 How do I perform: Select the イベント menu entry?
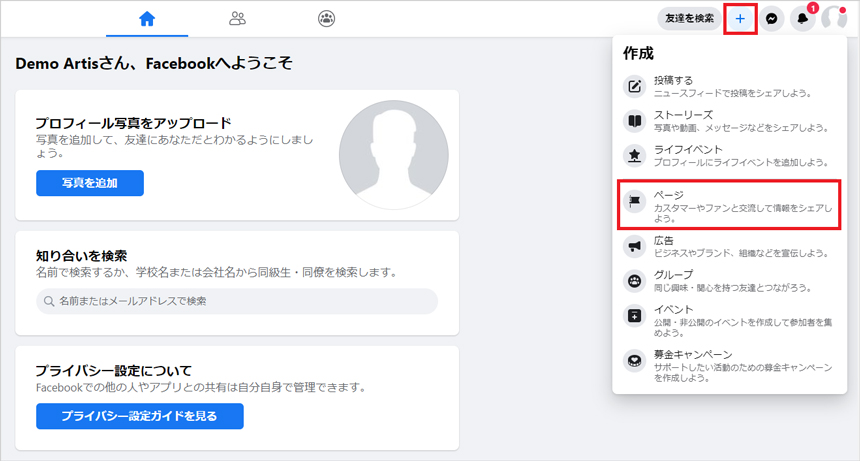click(x=729, y=321)
